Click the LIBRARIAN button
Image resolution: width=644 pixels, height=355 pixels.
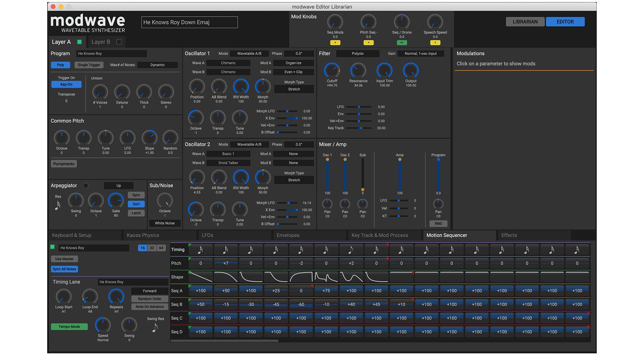pos(525,22)
